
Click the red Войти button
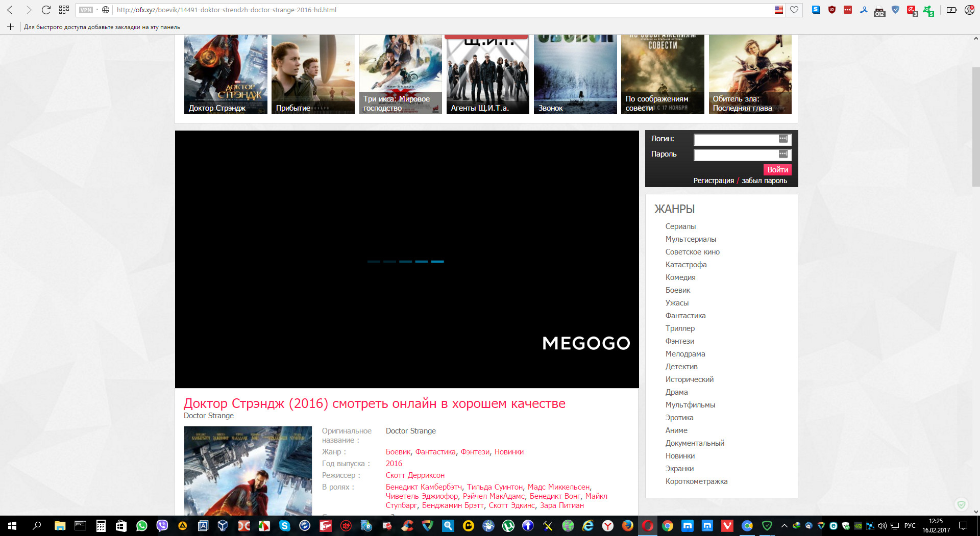coord(777,169)
